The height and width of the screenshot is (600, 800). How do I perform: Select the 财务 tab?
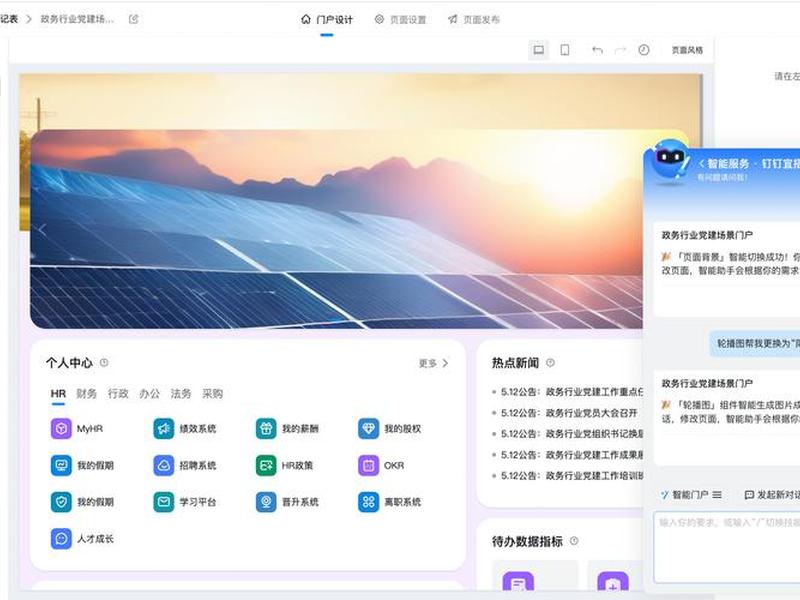click(87, 394)
